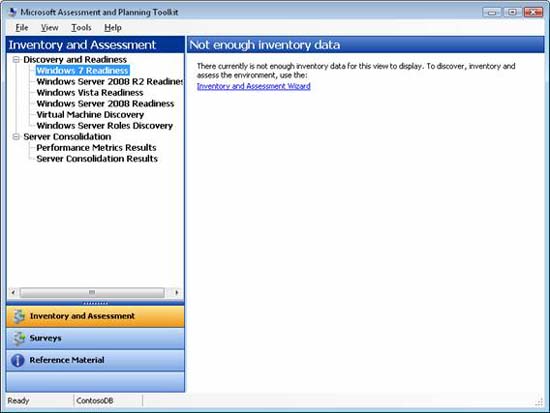Collapse the Server Consolidation node
The height and width of the screenshot is (413, 550).
(x=16, y=136)
